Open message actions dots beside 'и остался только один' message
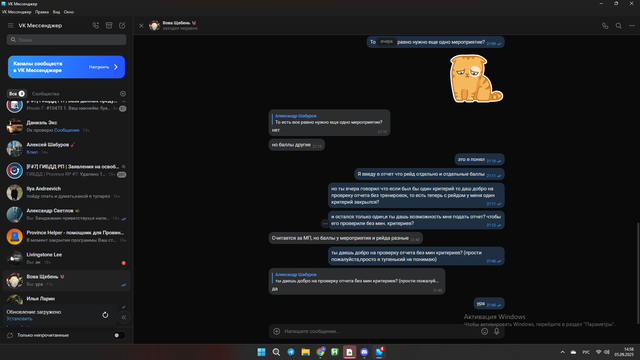 325,223
